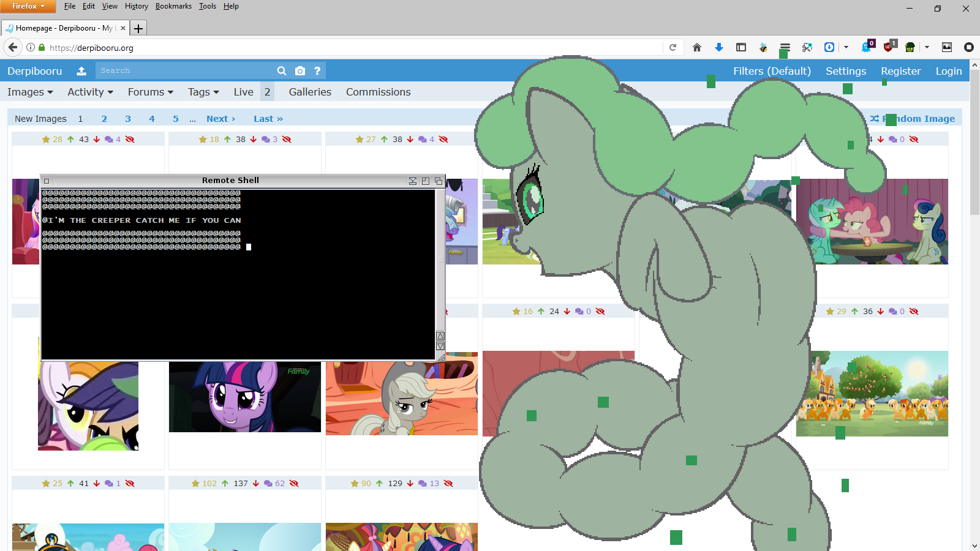This screenshot has width=980, height=551.
Task: Click the picture extension icon in the toolbar
Action: coord(947,47)
